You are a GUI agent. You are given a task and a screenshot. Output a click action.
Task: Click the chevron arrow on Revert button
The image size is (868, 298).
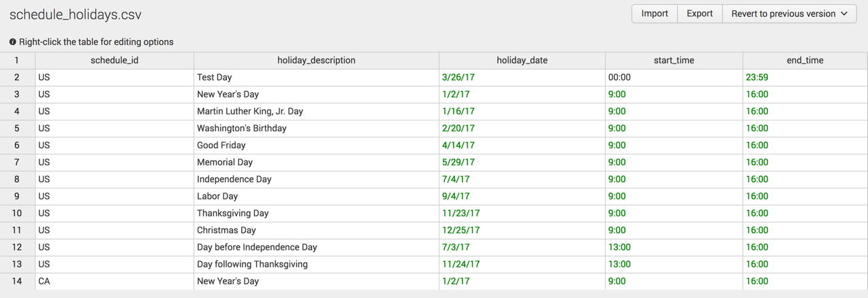pyautogui.click(x=844, y=14)
